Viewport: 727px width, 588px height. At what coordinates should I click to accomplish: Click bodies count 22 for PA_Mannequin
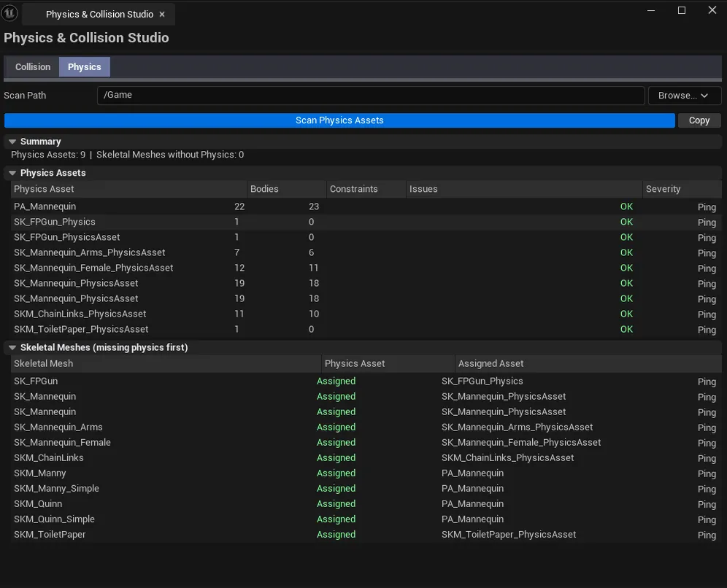(239, 206)
